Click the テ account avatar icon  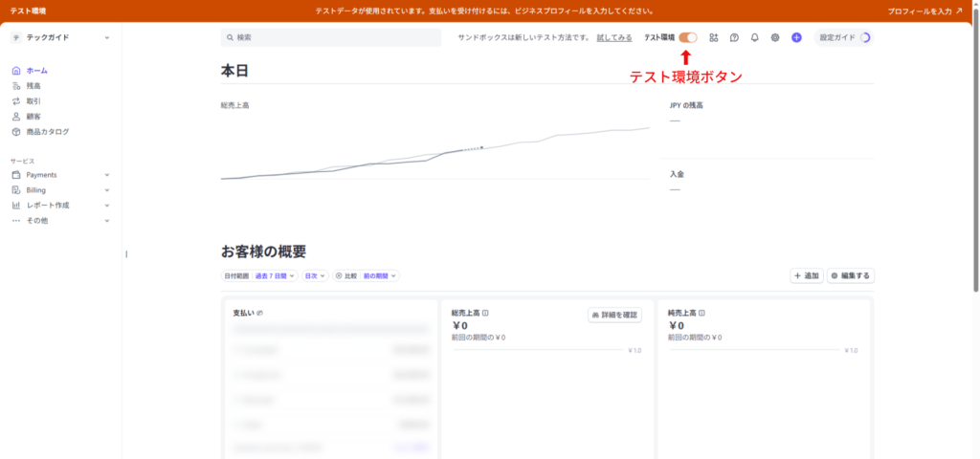pyautogui.click(x=16, y=37)
